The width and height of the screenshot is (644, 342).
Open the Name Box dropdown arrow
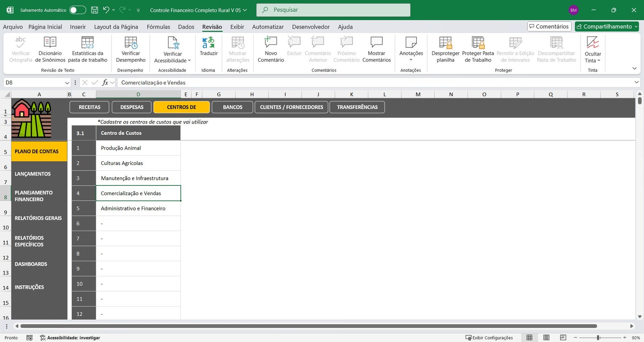(67, 83)
